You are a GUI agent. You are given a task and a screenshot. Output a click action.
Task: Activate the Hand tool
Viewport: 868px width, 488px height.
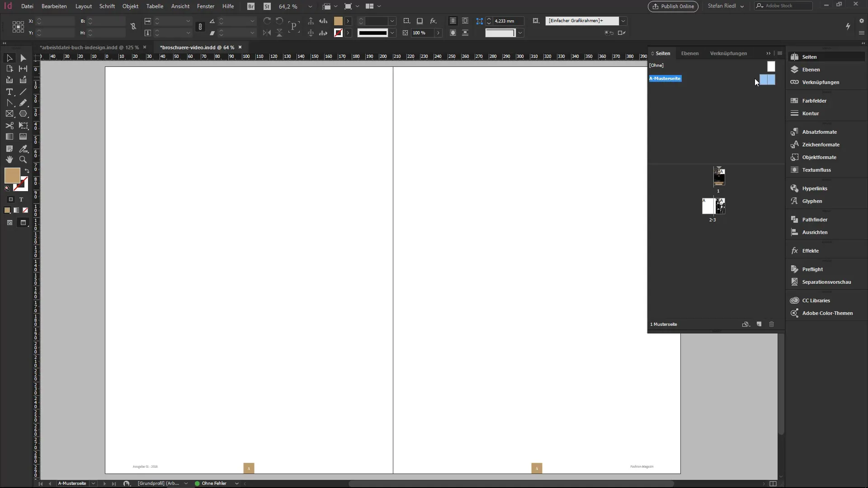click(9, 160)
